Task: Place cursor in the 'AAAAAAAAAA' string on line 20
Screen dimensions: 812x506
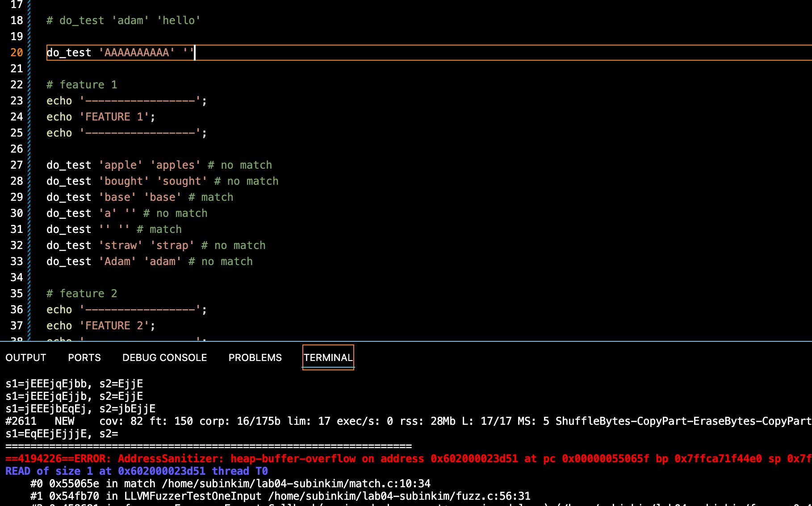Action: click(137, 53)
